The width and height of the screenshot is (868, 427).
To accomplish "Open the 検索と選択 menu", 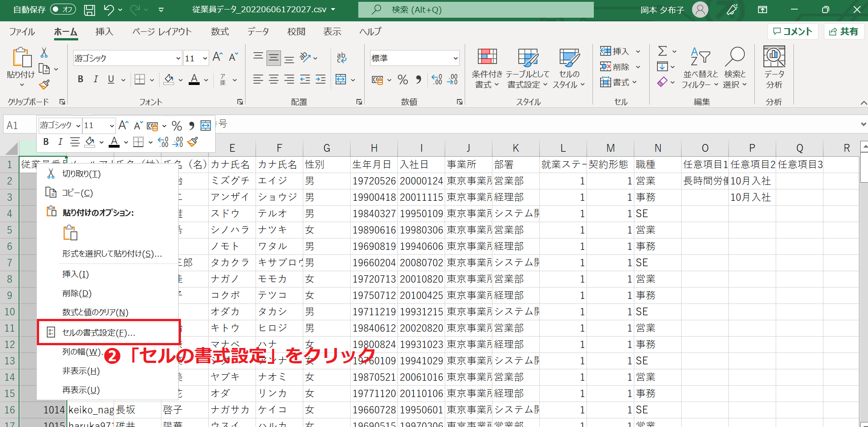I will coord(735,68).
